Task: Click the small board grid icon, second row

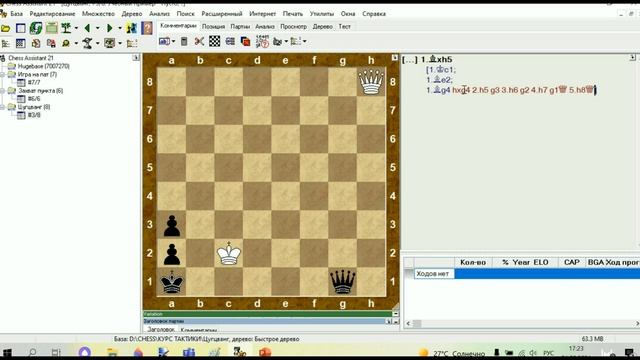Action: tap(20, 43)
